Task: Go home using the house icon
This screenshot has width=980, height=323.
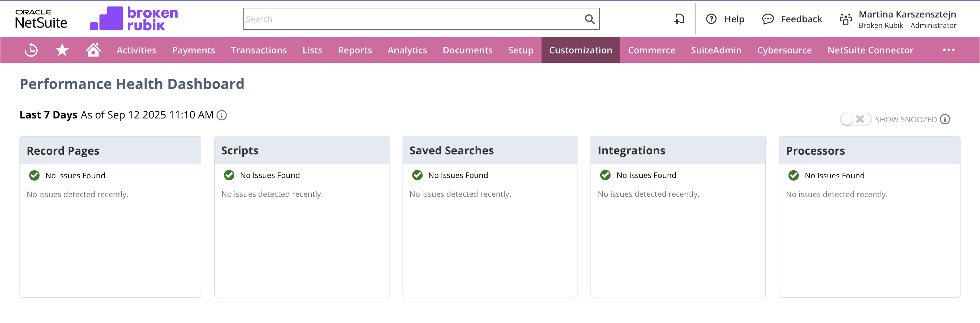Action: pyautogui.click(x=93, y=50)
